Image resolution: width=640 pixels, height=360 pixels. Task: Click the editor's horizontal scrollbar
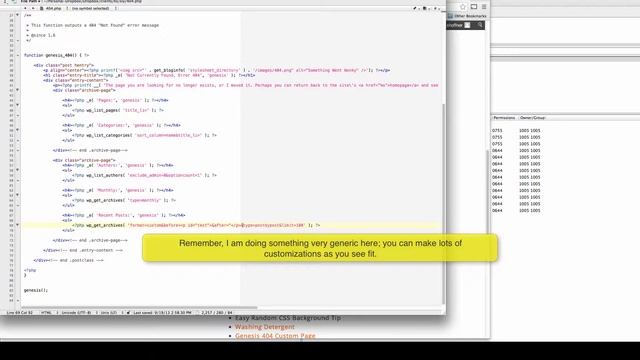(x=139, y=307)
